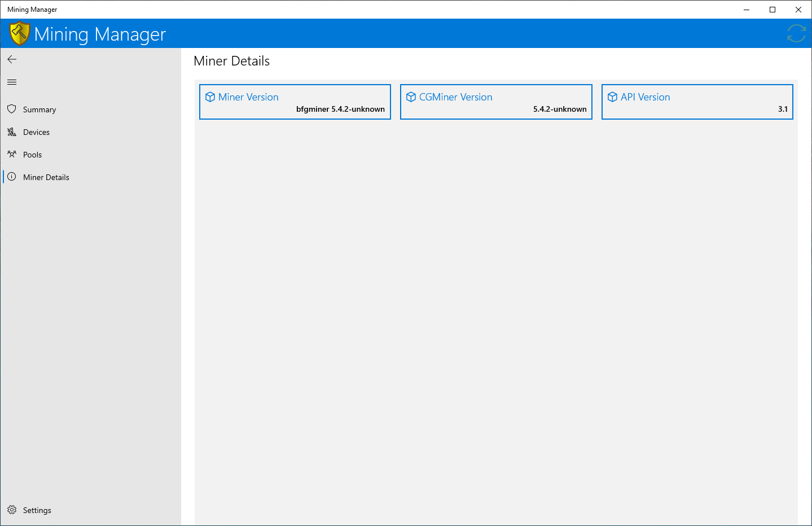Click the back arrow button
This screenshot has height=526, width=812.
pos(12,59)
